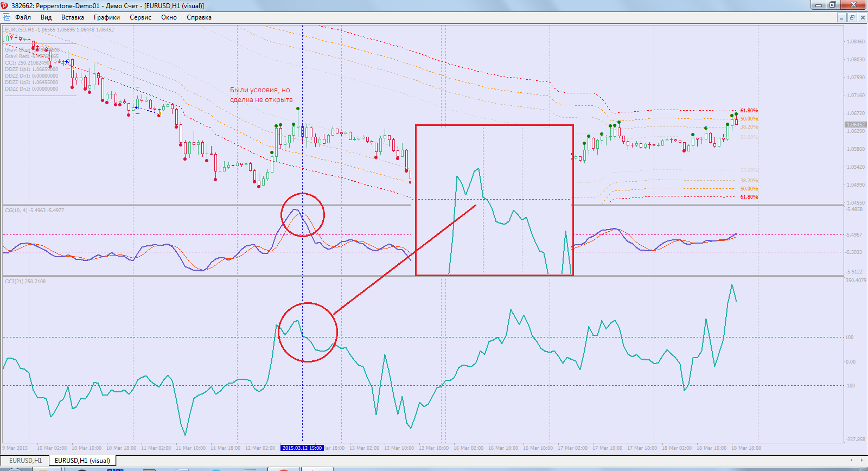Viewport: 868px width, 471px height.
Task: Click the 9 Mar 2015 date label
Action: (15, 448)
